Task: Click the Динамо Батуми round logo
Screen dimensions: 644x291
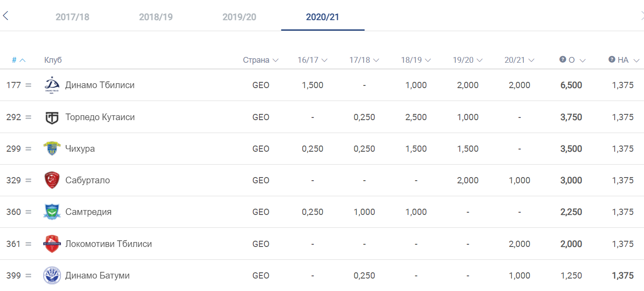Action: (52, 275)
